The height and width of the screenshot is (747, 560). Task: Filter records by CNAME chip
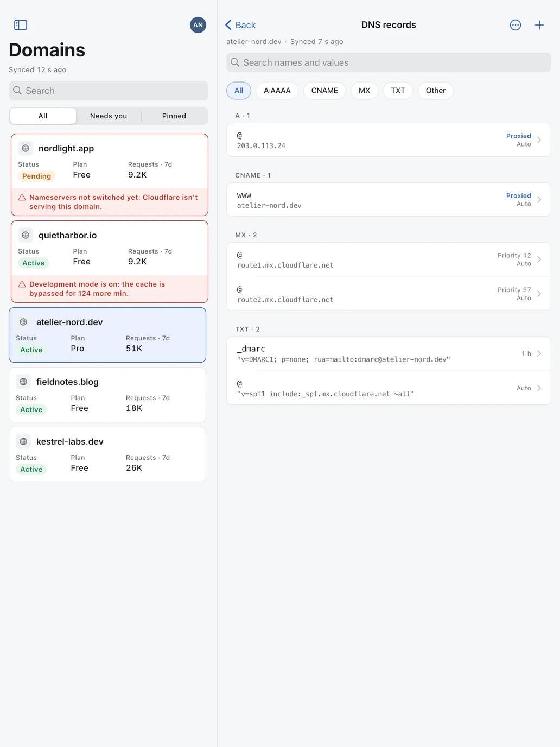(x=324, y=91)
